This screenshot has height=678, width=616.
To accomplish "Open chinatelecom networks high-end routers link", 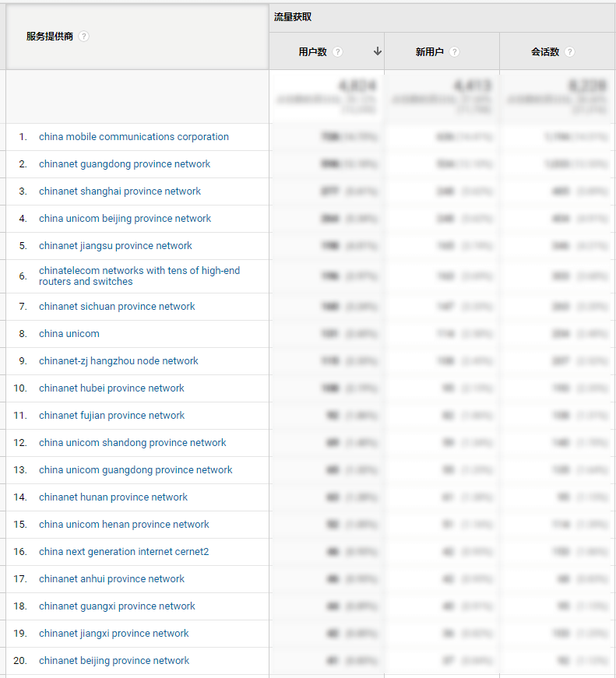I will (139, 276).
